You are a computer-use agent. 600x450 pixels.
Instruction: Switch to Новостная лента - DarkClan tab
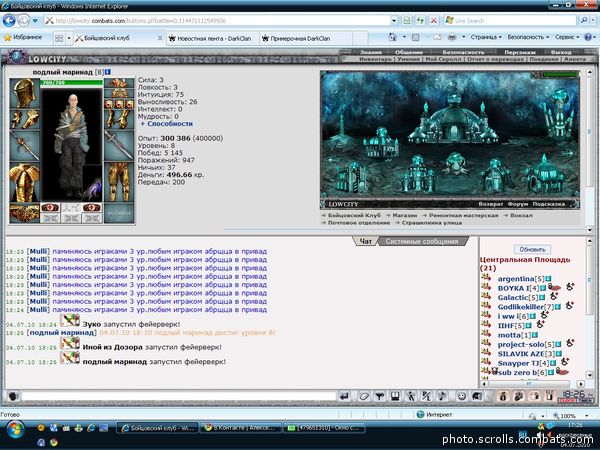tap(213, 38)
